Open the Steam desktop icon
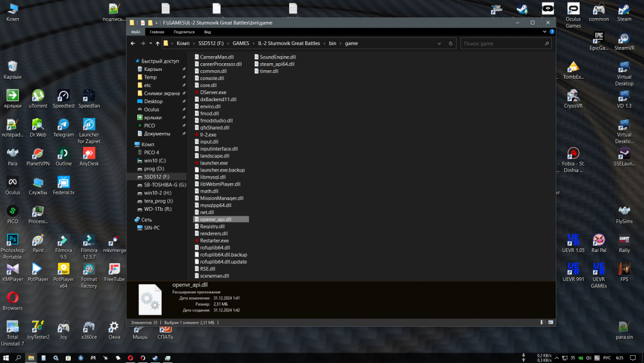The height and width of the screenshot is (363, 644). 624,12
